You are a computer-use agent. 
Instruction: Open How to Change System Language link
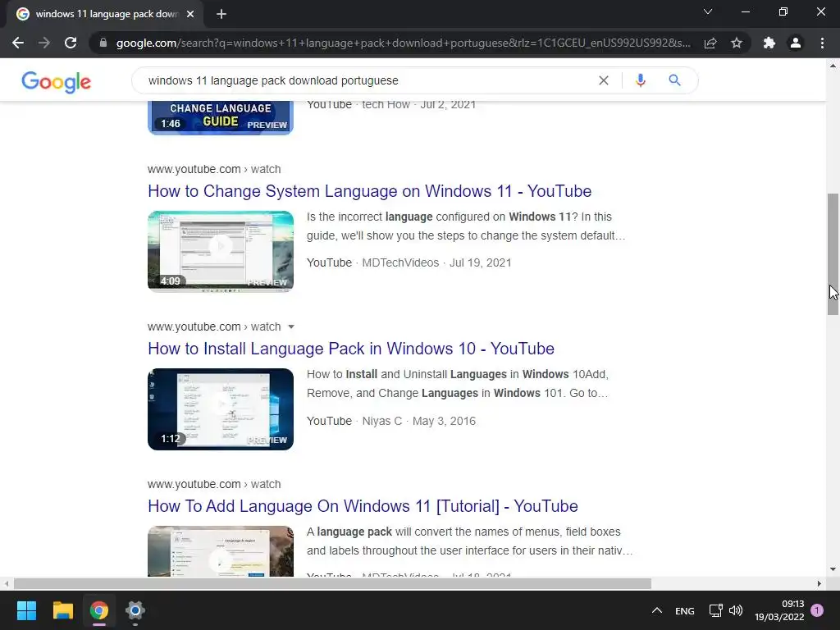[x=370, y=191]
